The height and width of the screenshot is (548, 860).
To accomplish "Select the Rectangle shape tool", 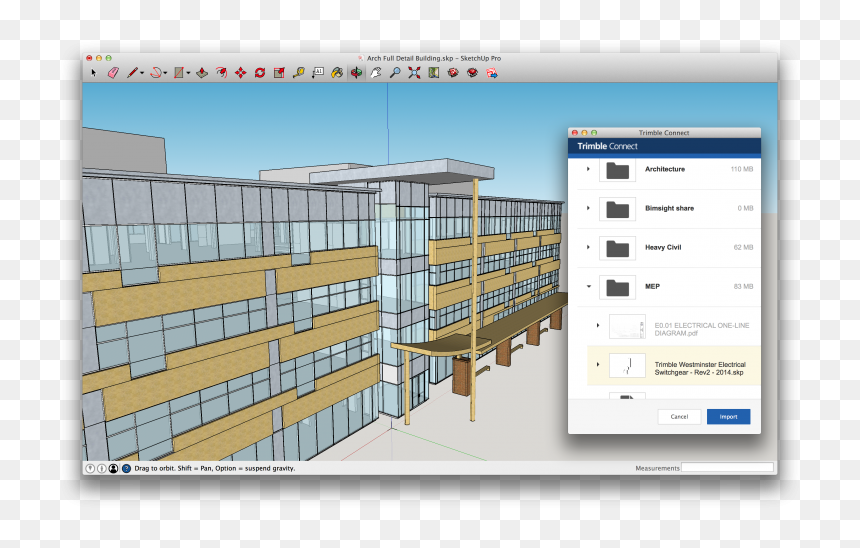I will tap(179, 72).
